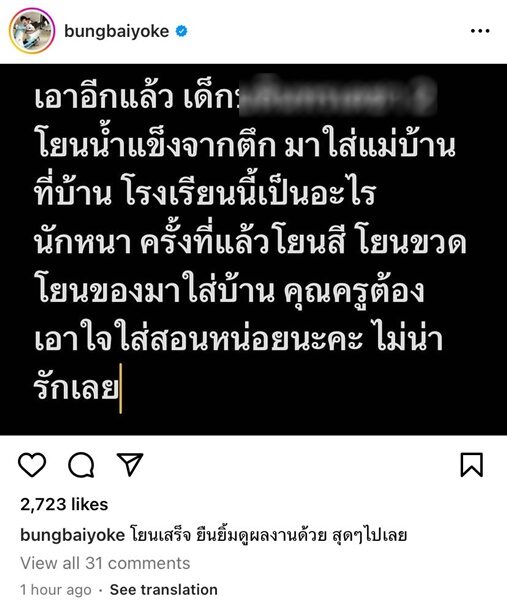507x600 pixels.
Task: Open the three-dot more options menu
Action: (x=480, y=31)
